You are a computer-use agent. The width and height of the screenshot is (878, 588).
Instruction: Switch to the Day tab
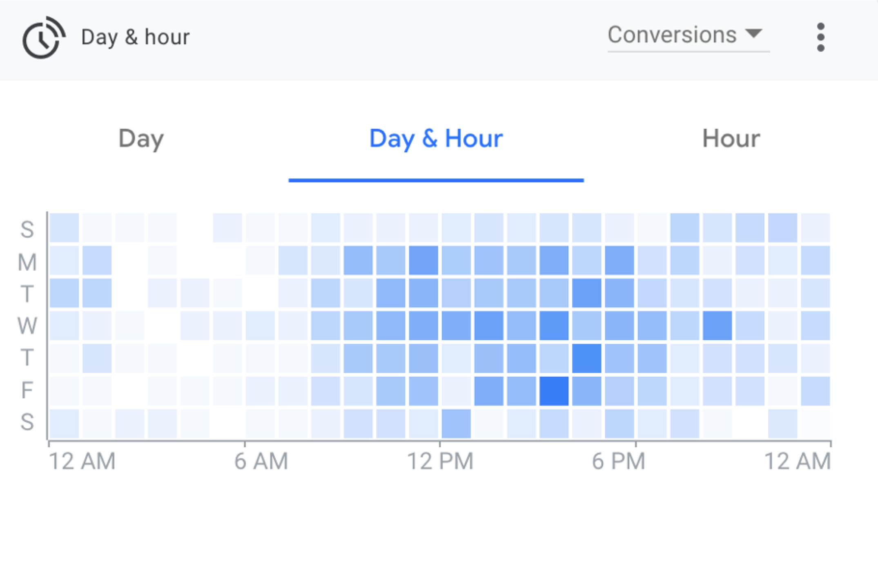click(x=141, y=139)
